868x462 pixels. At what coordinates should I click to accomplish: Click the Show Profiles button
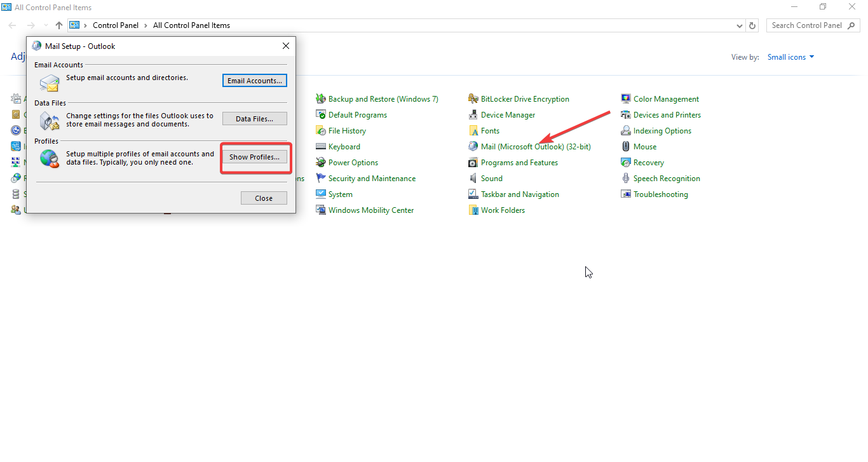(x=254, y=156)
